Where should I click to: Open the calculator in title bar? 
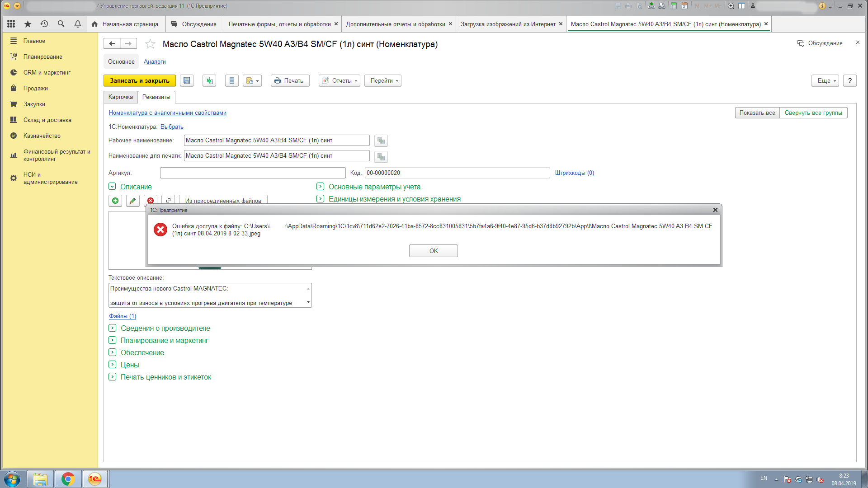pyautogui.click(x=674, y=6)
